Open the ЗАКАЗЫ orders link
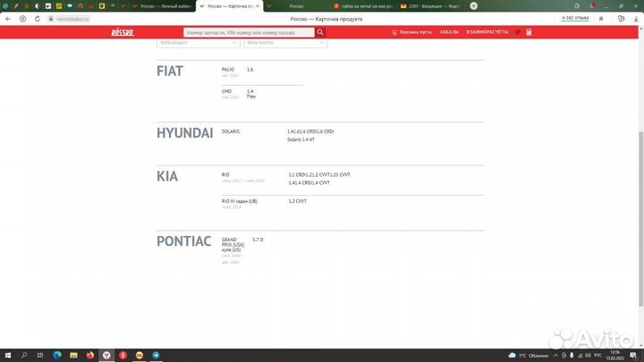The height and width of the screenshot is (362, 644). point(450,32)
